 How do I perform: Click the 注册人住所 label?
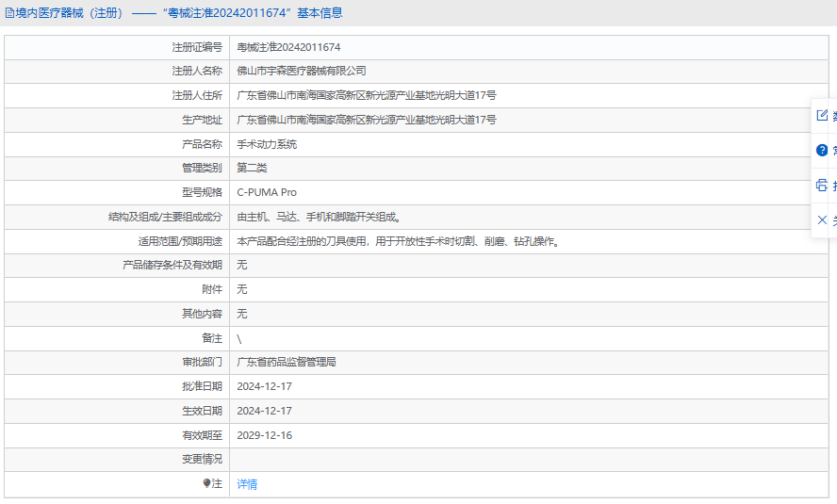click(x=197, y=95)
